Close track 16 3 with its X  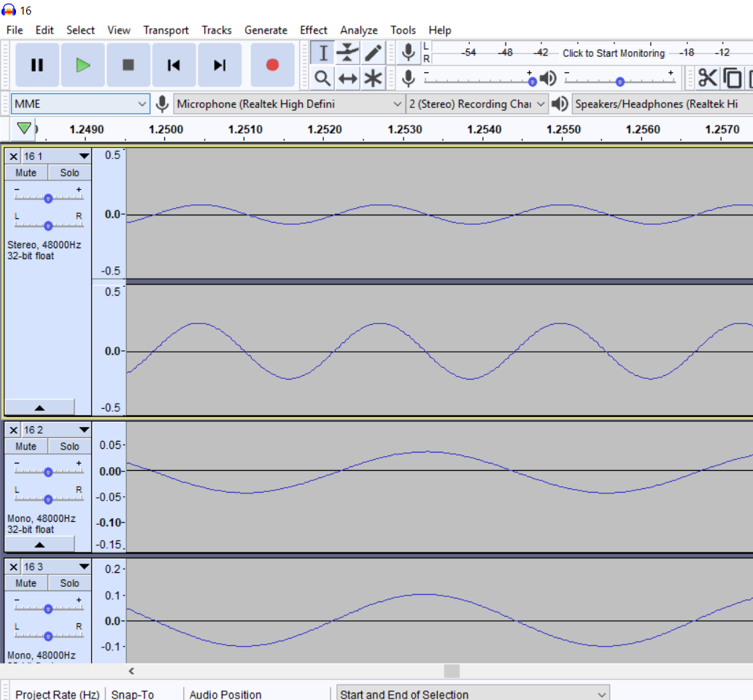click(13, 567)
